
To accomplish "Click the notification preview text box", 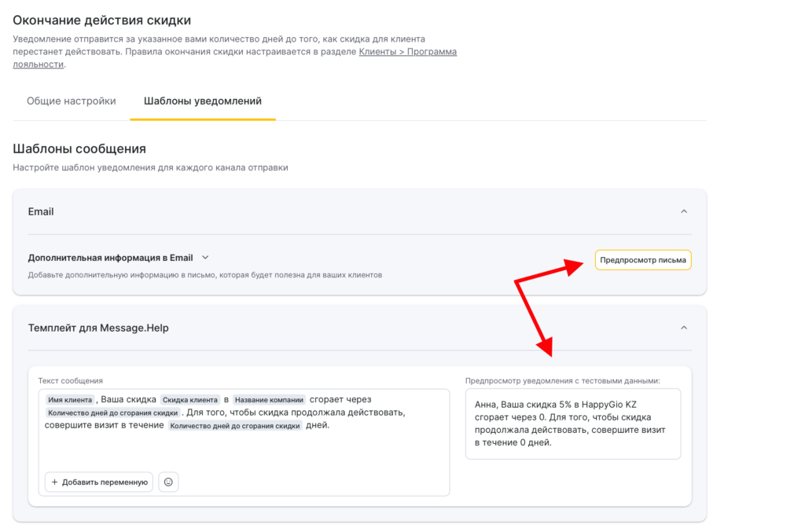I will [x=572, y=424].
